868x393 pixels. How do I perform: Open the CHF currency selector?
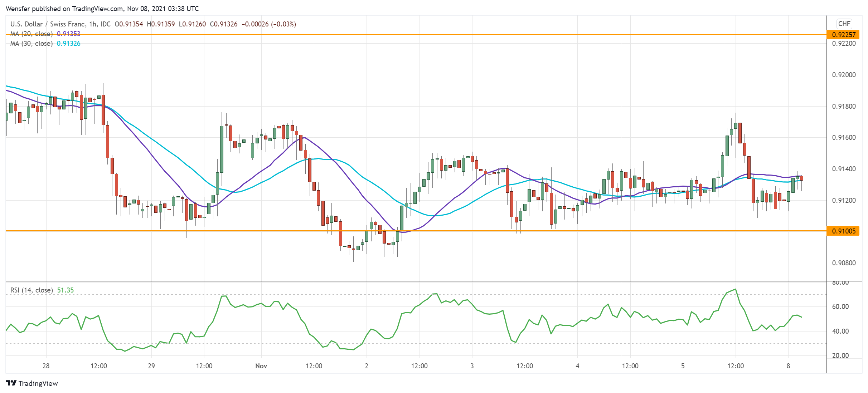click(844, 24)
